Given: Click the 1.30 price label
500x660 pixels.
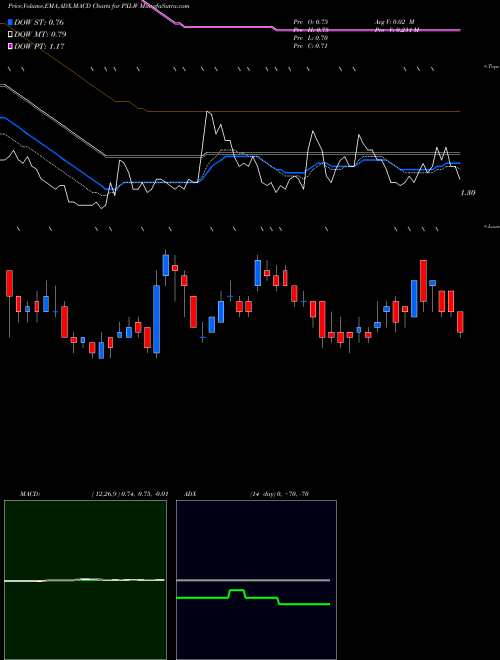Looking at the screenshot, I should pyautogui.click(x=468, y=193).
